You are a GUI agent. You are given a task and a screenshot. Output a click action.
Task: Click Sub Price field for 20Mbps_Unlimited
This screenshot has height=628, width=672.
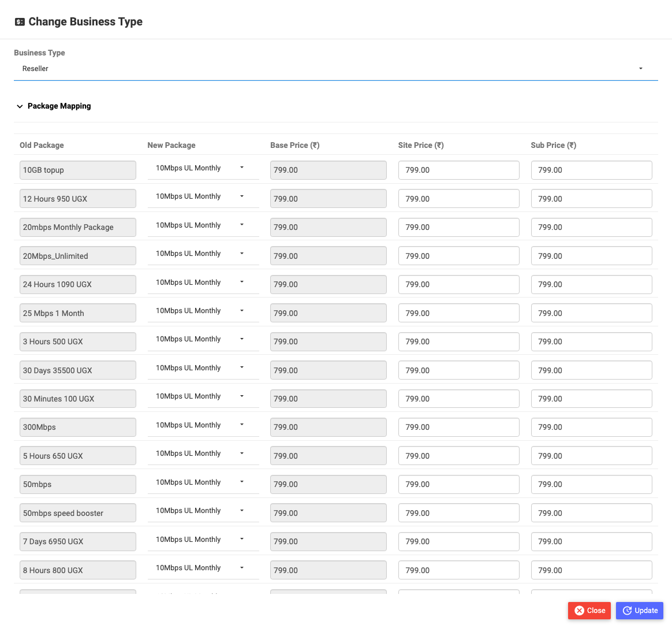(x=591, y=256)
